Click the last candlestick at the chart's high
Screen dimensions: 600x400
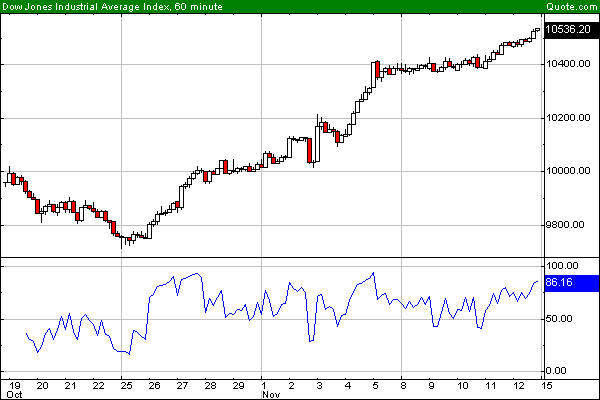click(538, 29)
